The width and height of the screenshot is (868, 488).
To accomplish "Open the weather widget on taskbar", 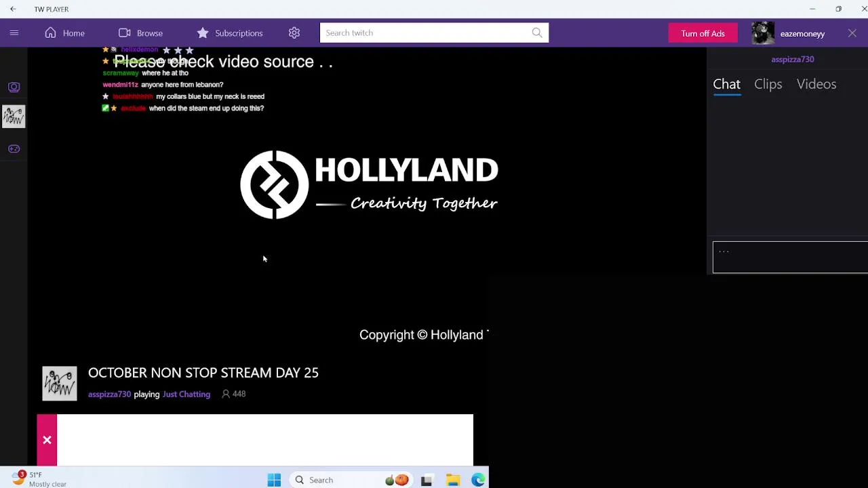I will click(39, 479).
